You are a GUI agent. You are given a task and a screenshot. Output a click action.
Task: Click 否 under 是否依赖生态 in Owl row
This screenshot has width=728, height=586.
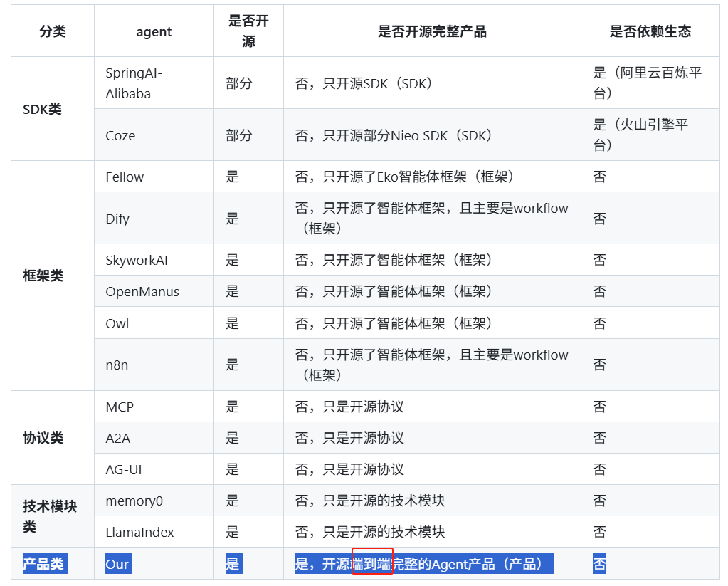click(x=599, y=323)
